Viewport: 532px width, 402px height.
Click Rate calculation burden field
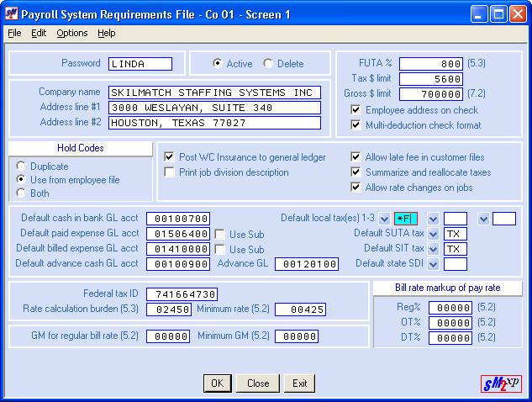(x=169, y=309)
